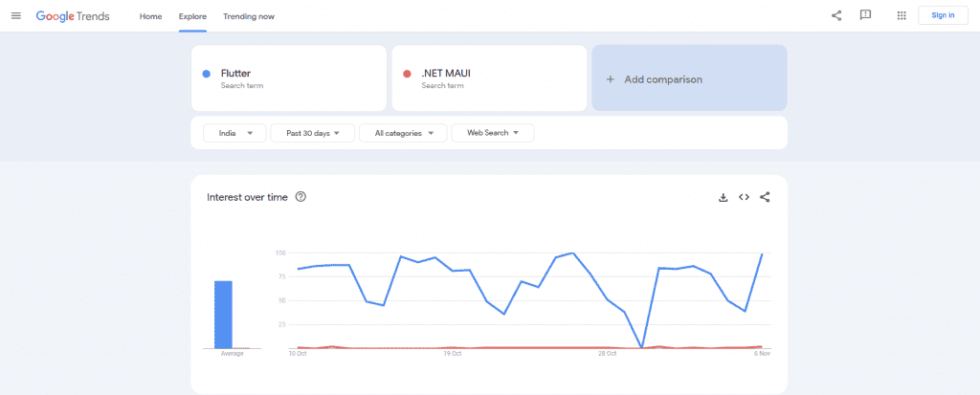The width and height of the screenshot is (980, 395).
Task: Click the blue Flutter average bar
Action: click(223, 315)
